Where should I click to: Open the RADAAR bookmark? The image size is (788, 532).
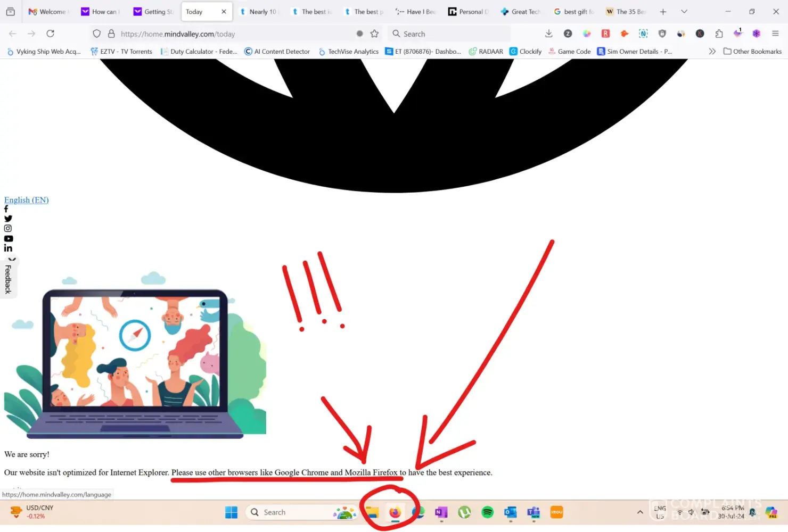click(x=486, y=52)
